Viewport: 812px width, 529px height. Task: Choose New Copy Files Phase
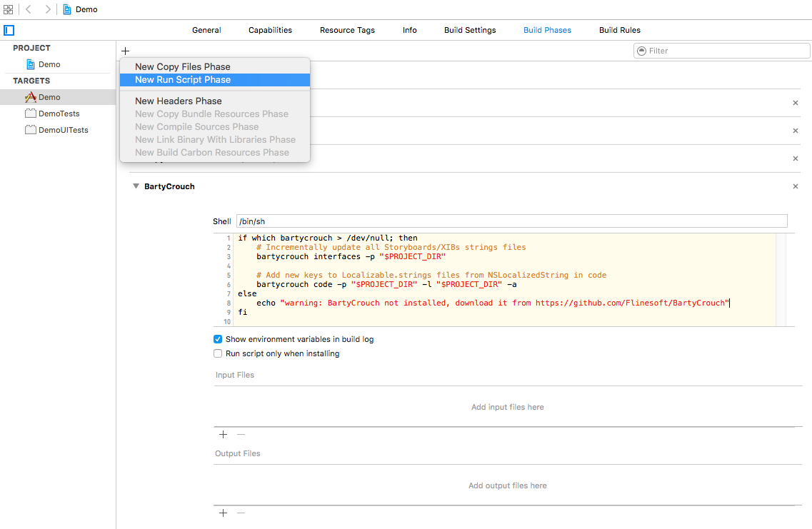click(215, 67)
